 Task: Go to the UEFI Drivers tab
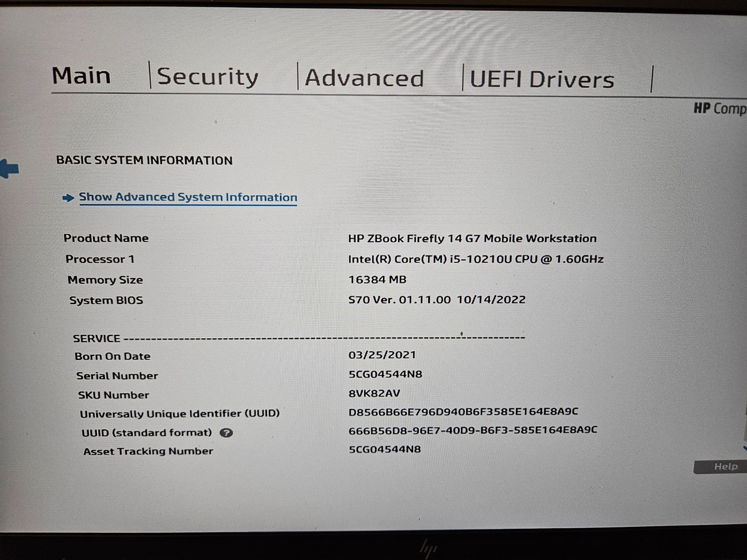(x=542, y=79)
